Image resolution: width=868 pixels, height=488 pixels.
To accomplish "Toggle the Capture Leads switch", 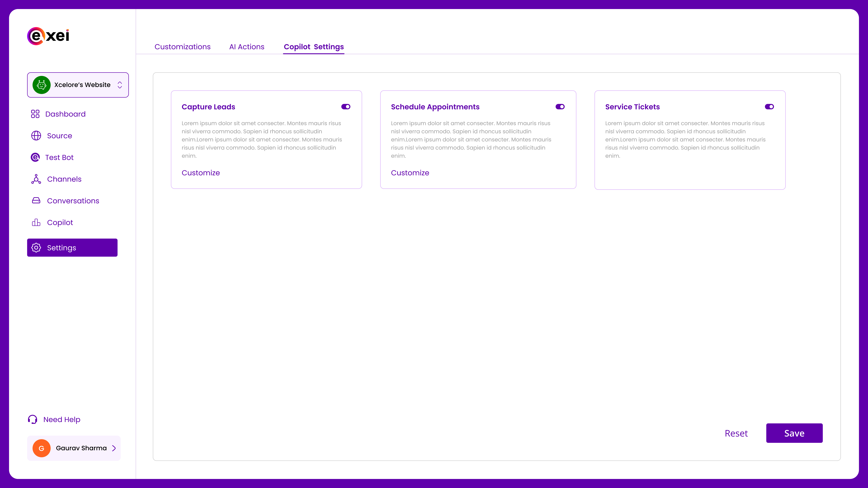I will (346, 107).
